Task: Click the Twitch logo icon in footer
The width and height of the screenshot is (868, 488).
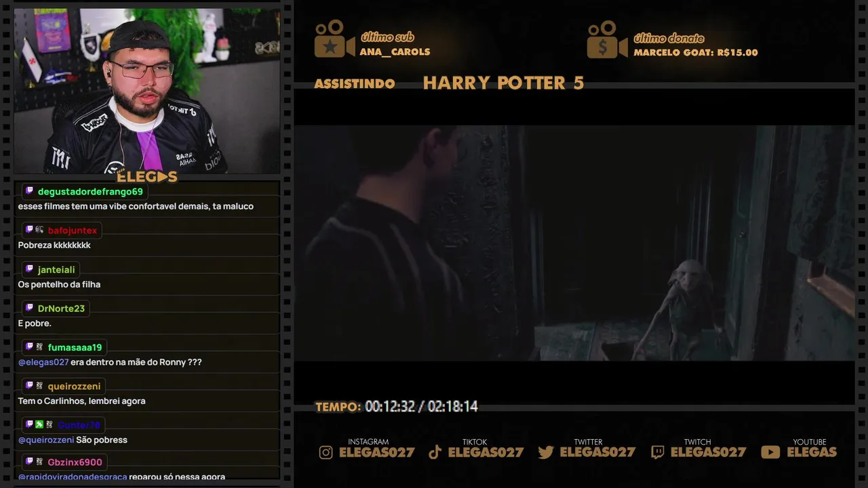Action: click(x=657, y=452)
